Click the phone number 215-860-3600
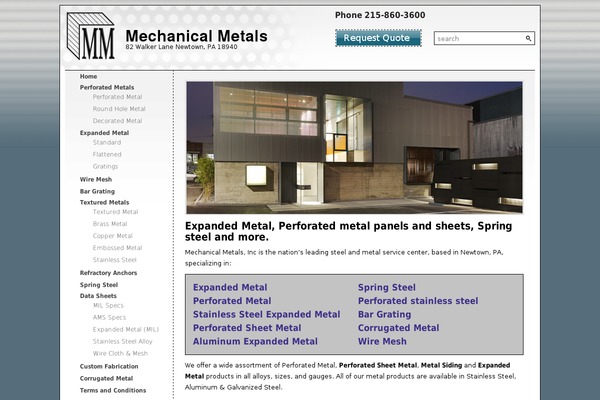This screenshot has width=600, height=400. tap(395, 15)
